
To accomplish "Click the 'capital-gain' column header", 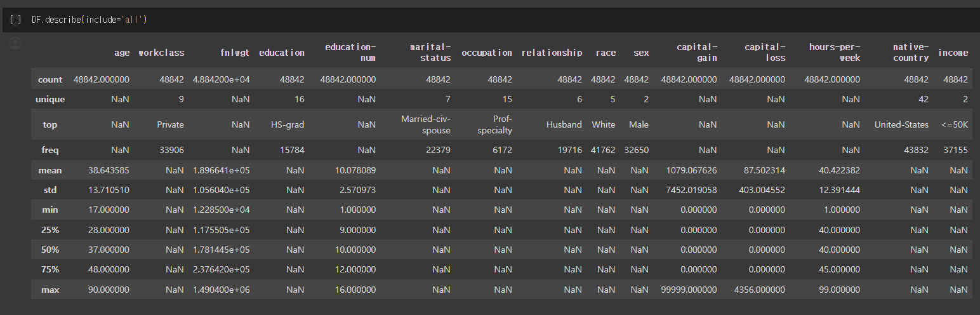I will [x=697, y=53].
